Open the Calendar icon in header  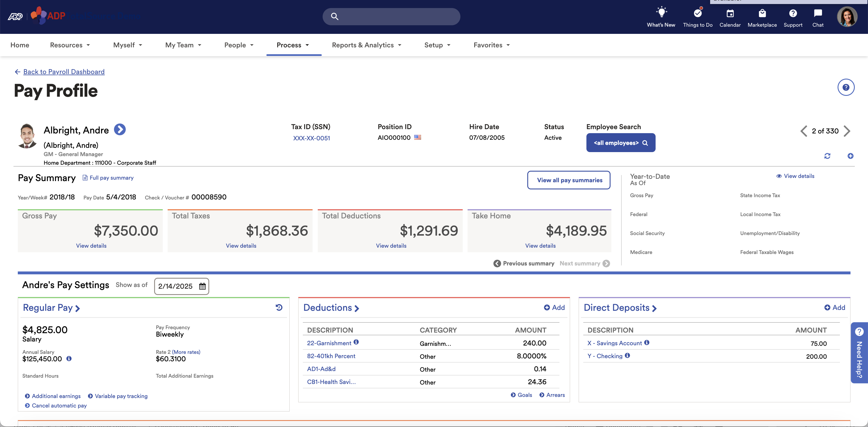(x=730, y=13)
